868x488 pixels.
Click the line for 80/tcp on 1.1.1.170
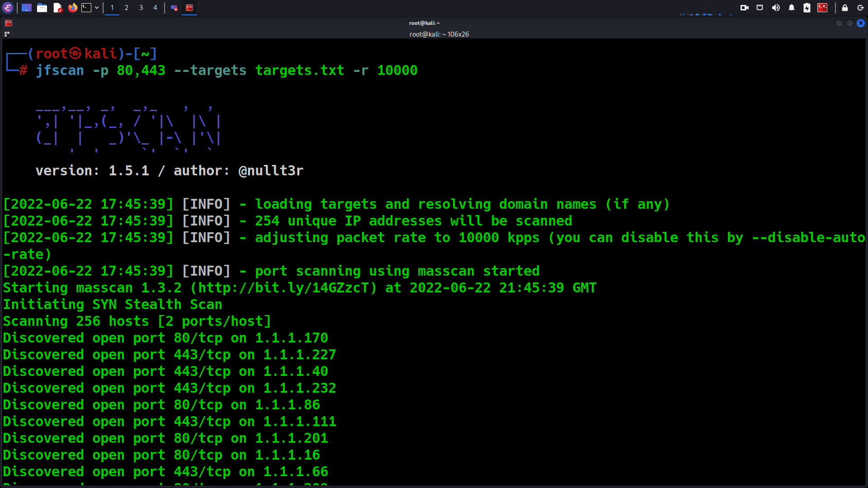coord(165,338)
